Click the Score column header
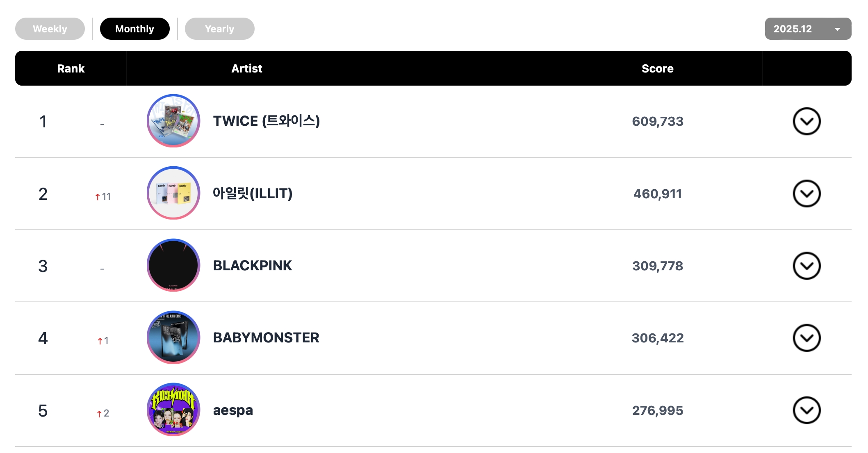Screen dimensions: 868x453 657,68
